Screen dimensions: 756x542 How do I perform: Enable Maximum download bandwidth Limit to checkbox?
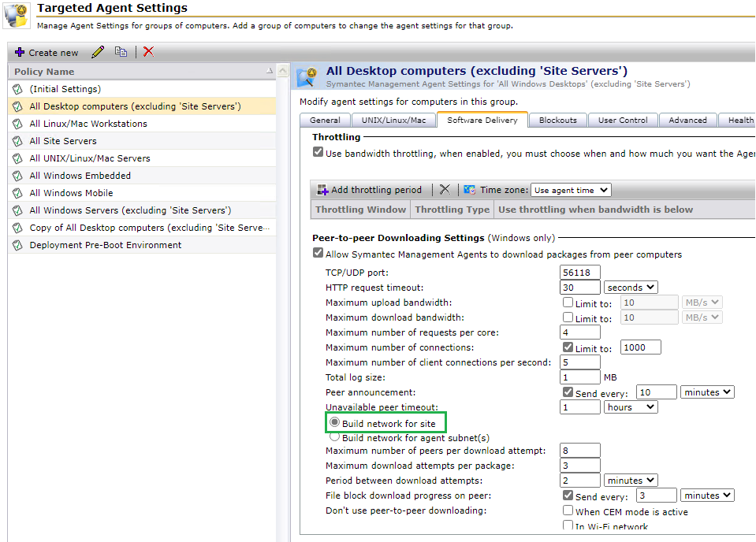568,317
